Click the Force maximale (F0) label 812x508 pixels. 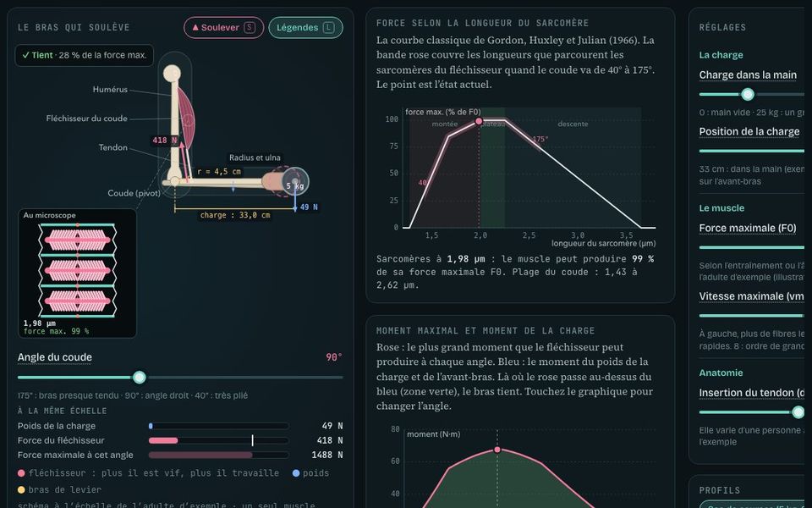tap(748, 228)
